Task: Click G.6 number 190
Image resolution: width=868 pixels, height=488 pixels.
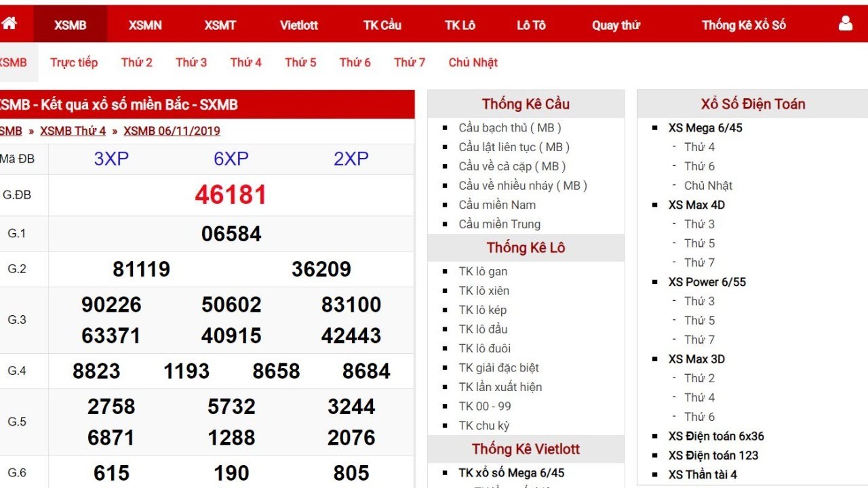Action: tap(231, 472)
